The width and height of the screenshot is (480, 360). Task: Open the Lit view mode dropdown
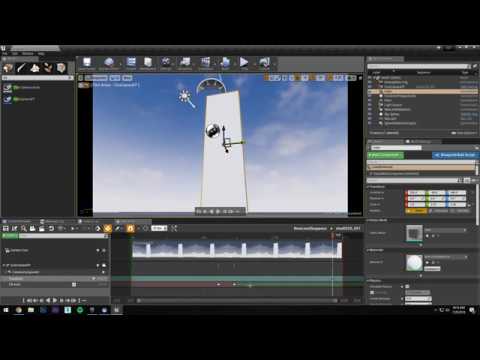tap(115, 78)
